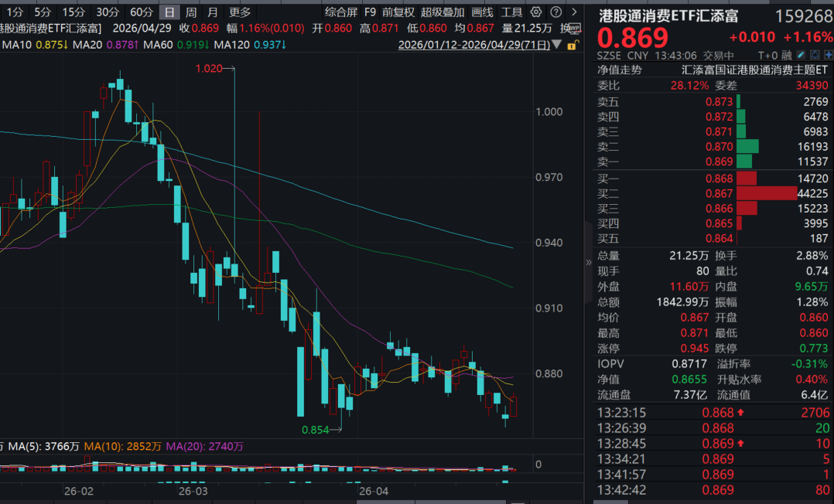Click the right arrow to show more tools
Image resolution: width=834 pixels, height=504 pixels.
[573, 12]
